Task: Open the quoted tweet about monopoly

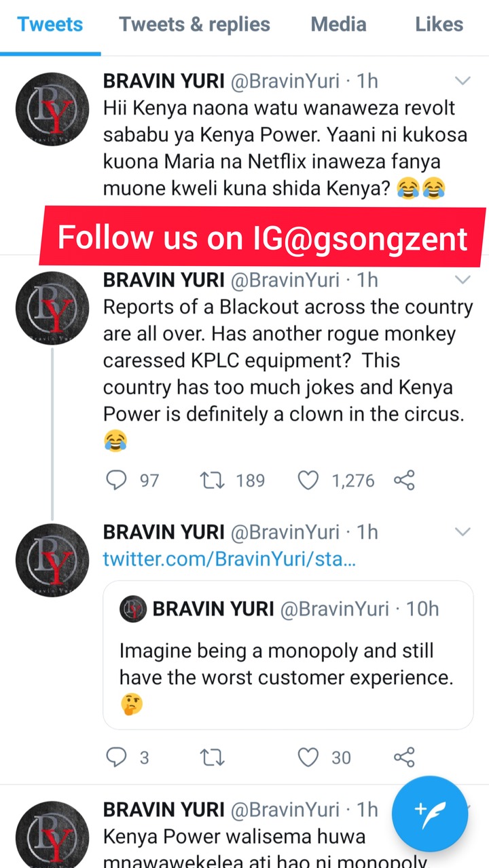Action: 288,664
